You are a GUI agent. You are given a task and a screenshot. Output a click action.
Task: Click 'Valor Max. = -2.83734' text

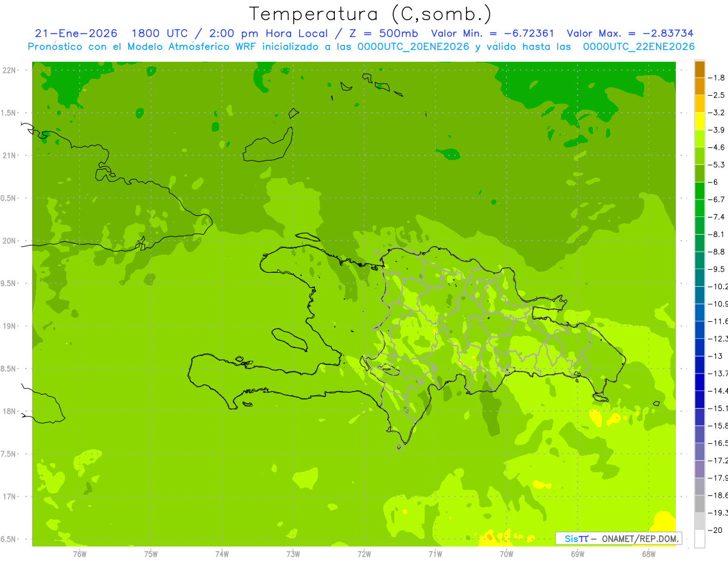tap(630, 33)
